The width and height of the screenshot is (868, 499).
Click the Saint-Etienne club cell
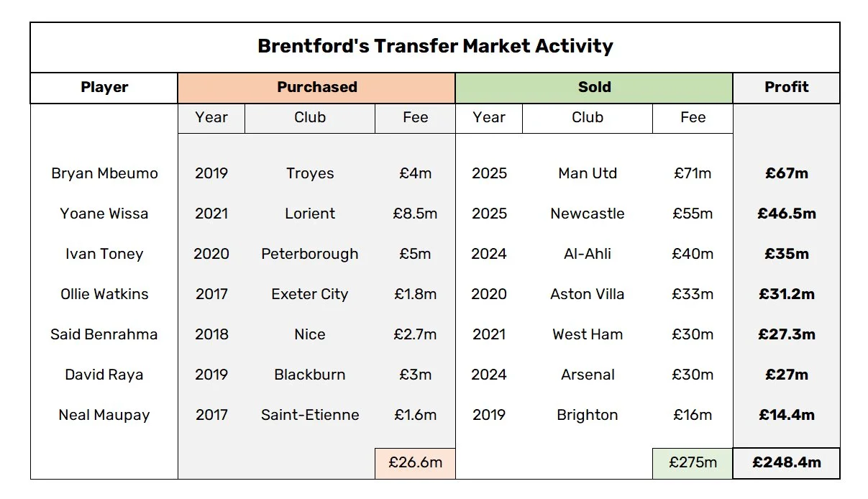[x=310, y=415]
